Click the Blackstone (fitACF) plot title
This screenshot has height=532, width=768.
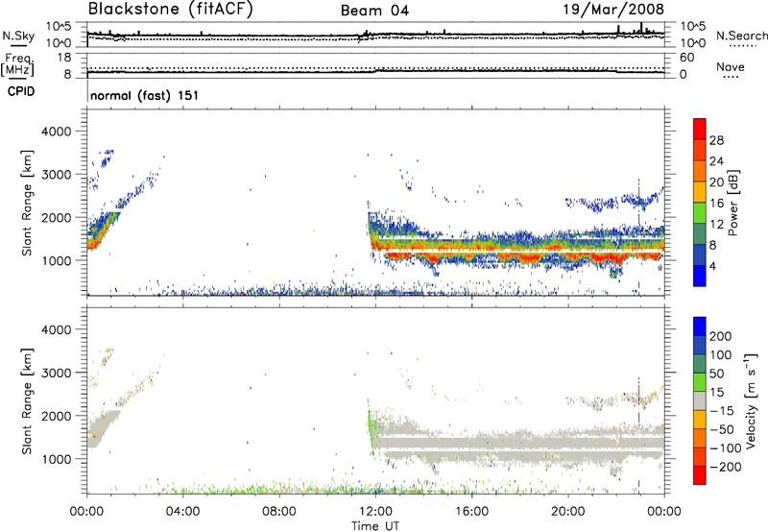tap(170, 9)
